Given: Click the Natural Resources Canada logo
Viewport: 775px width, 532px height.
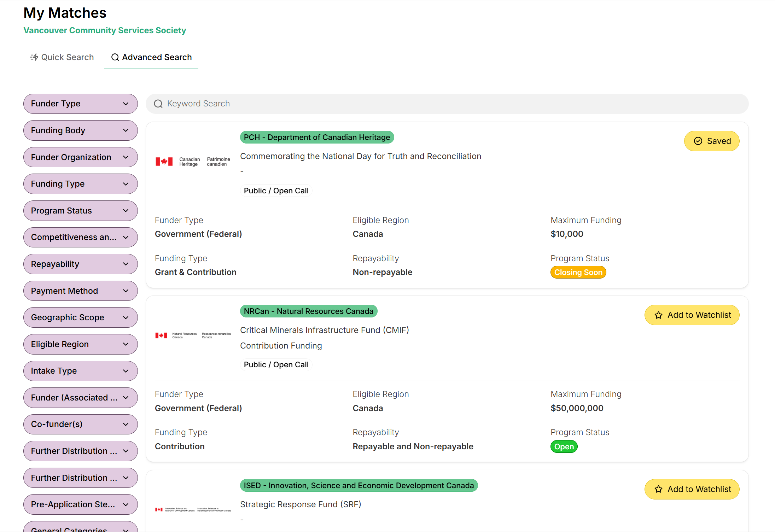Looking at the screenshot, I should (193, 335).
